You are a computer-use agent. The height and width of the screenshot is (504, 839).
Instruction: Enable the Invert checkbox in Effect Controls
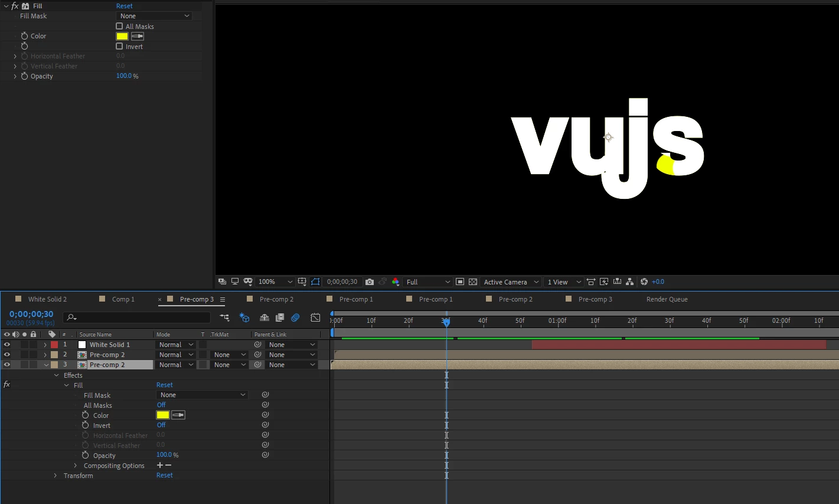[x=119, y=46]
